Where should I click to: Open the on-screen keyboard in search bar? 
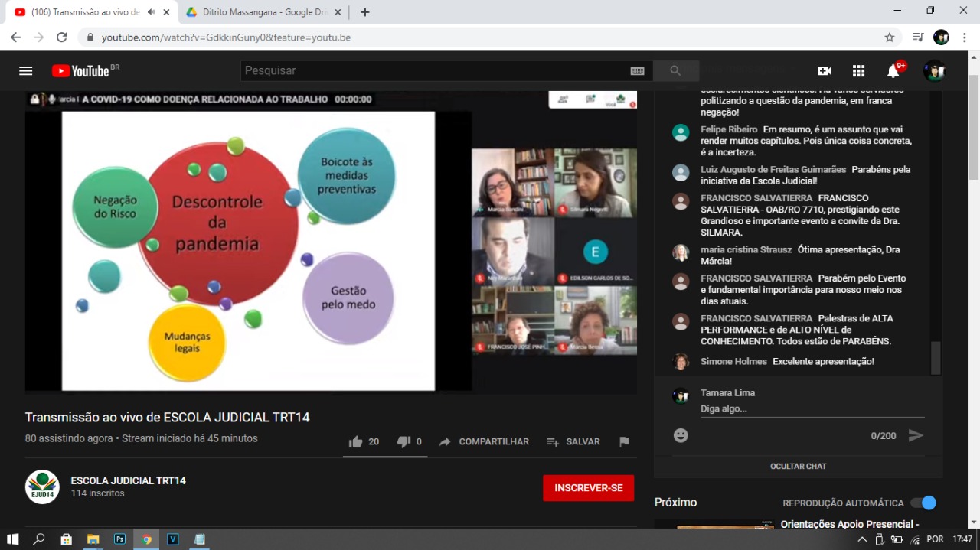637,71
